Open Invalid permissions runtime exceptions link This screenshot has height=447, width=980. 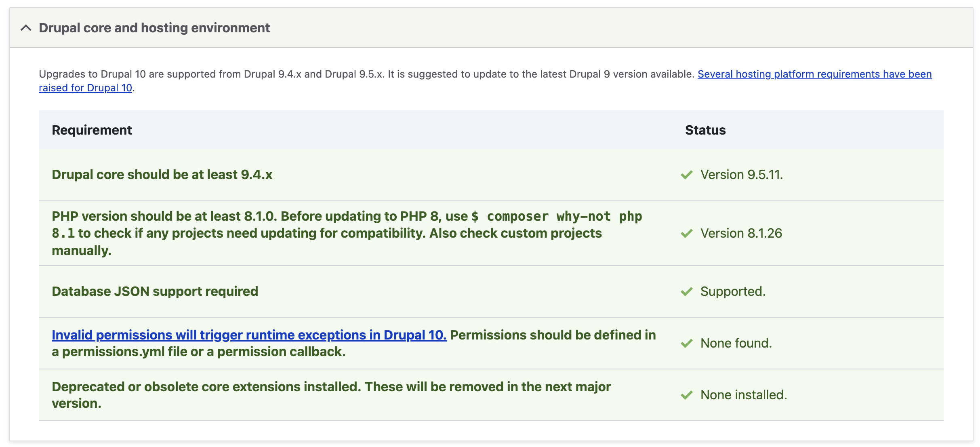(x=249, y=335)
